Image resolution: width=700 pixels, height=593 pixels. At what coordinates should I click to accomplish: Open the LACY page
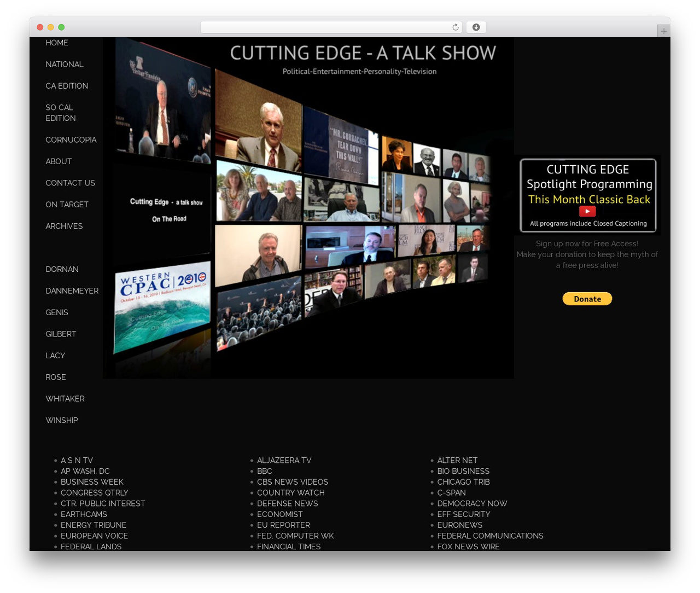[55, 356]
